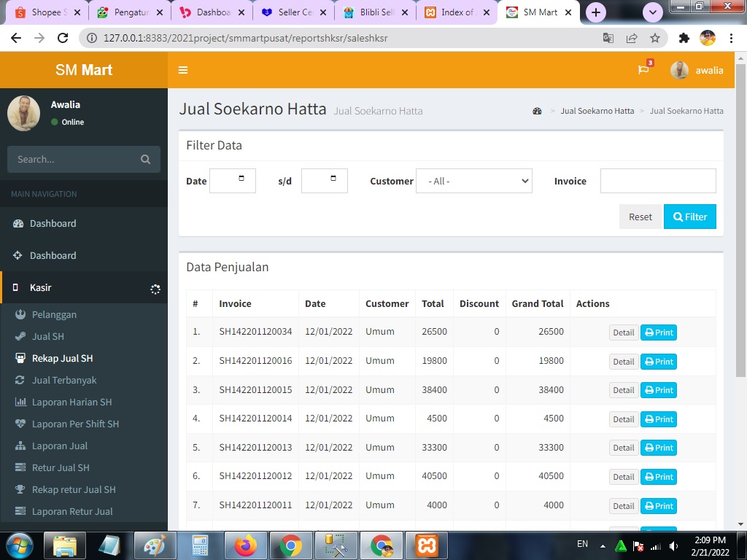Click the search magnifier icon in the sidebar
The width and height of the screenshot is (747, 560).
[145, 160]
